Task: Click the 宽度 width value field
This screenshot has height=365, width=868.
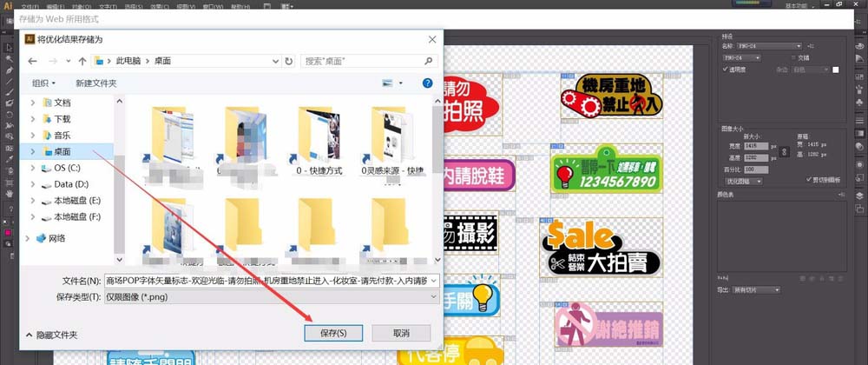Action: pyautogui.click(x=756, y=146)
